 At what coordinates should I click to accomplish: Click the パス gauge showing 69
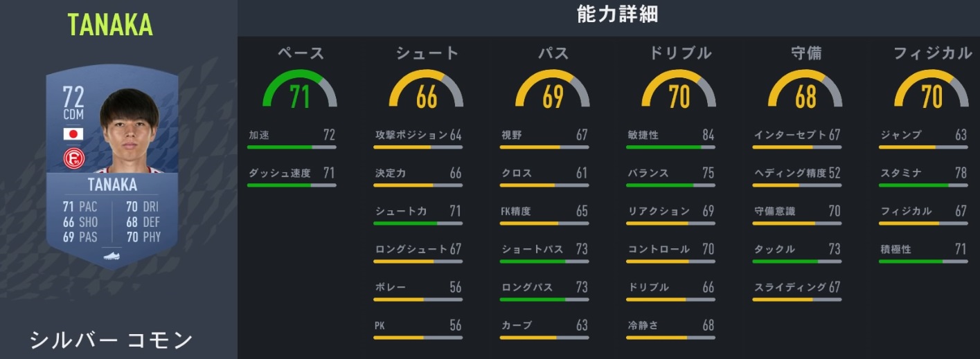pos(553,92)
